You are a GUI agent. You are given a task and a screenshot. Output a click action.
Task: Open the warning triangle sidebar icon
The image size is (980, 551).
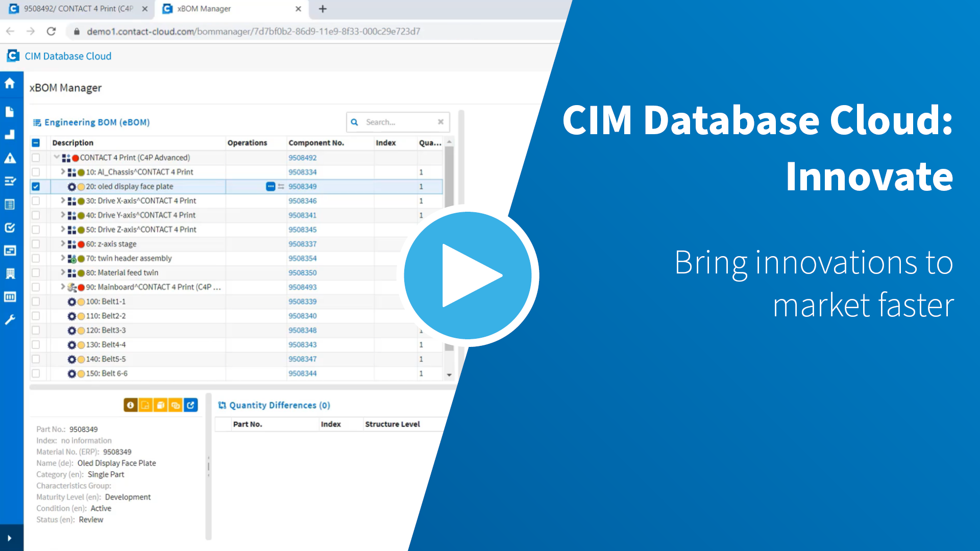[10, 158]
